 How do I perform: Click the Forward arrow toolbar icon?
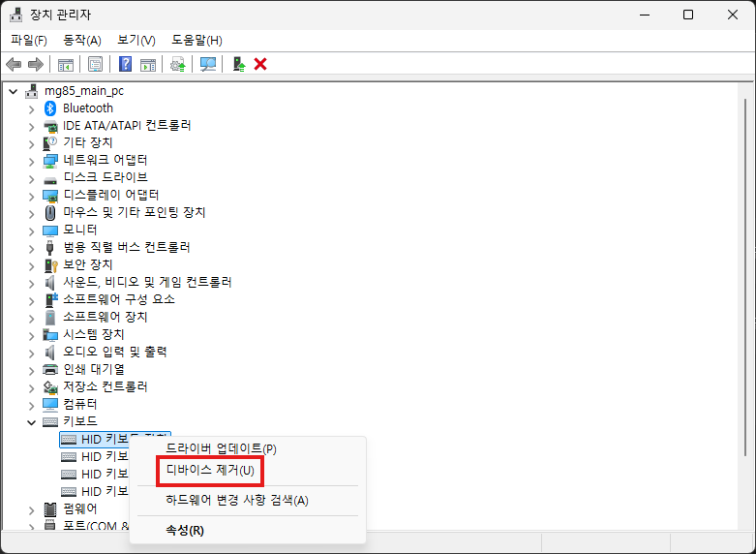[36, 64]
